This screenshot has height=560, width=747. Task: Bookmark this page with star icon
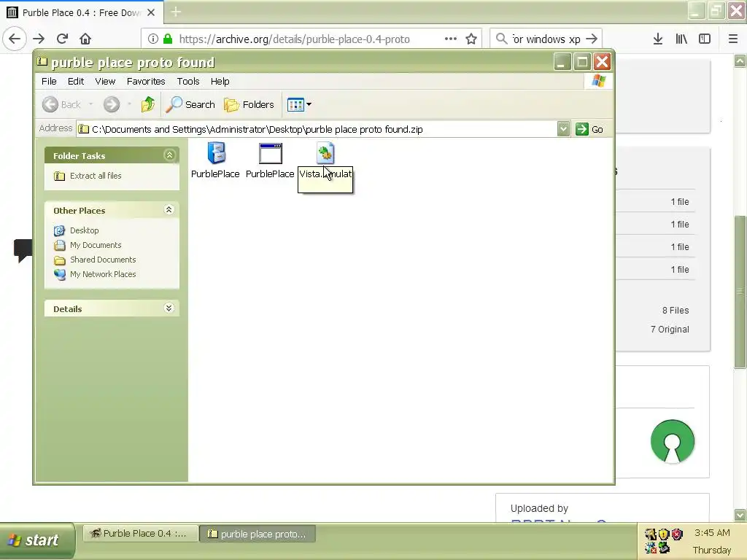point(471,39)
